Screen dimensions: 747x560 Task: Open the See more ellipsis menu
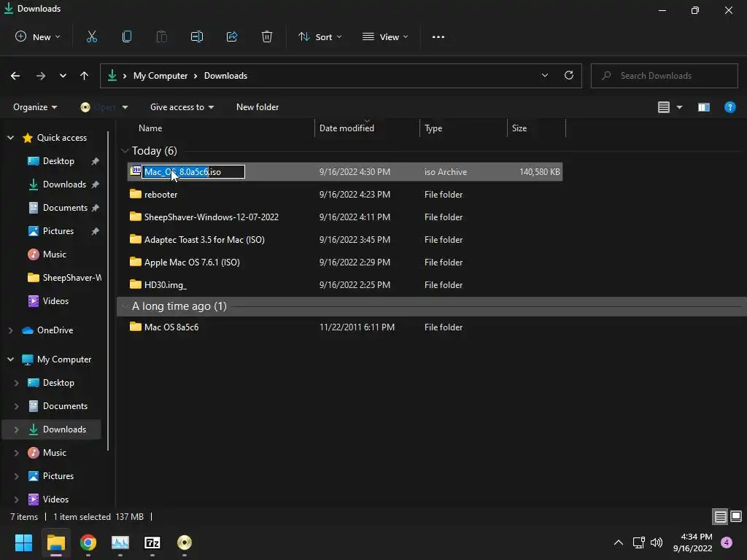[438, 36]
